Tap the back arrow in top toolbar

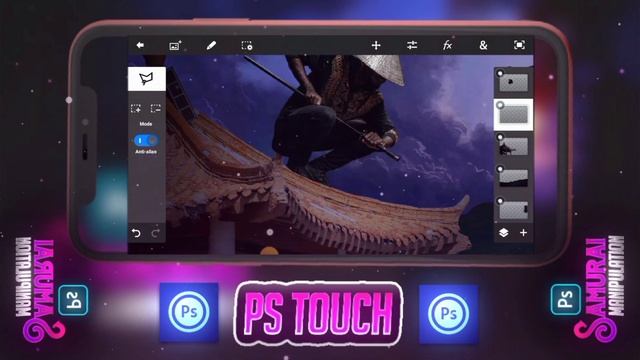tap(140, 45)
